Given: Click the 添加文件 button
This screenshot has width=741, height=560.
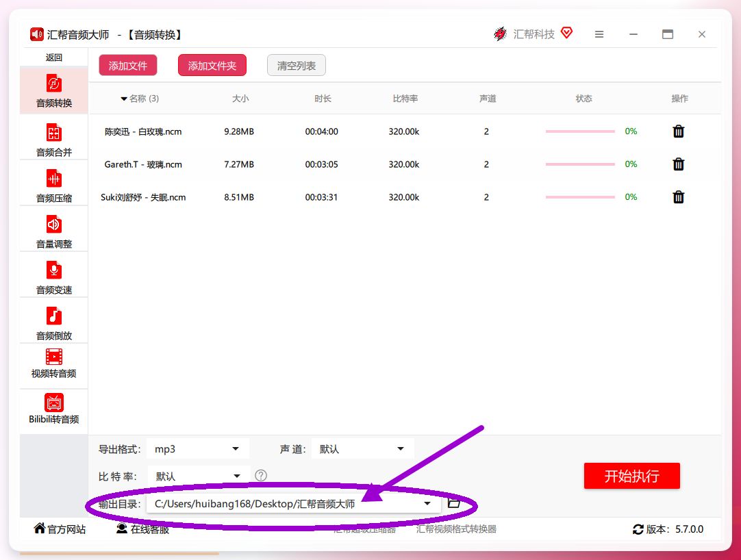Looking at the screenshot, I should click(x=128, y=65).
